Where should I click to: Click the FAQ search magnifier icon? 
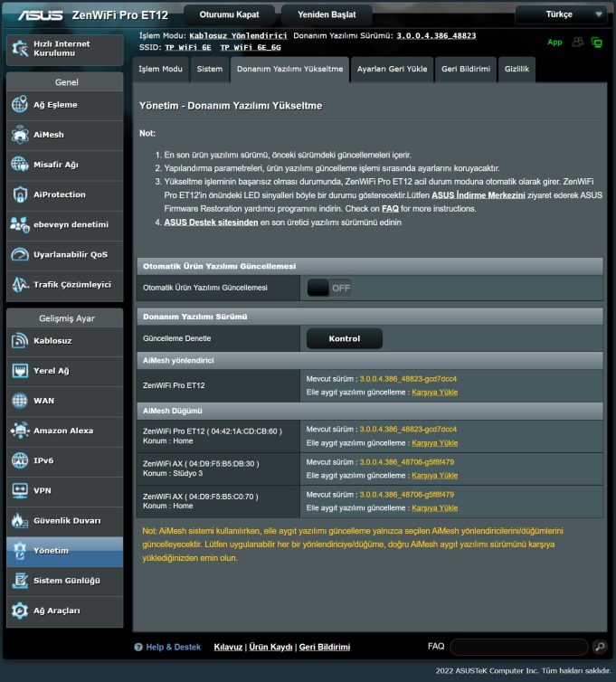coord(600,647)
